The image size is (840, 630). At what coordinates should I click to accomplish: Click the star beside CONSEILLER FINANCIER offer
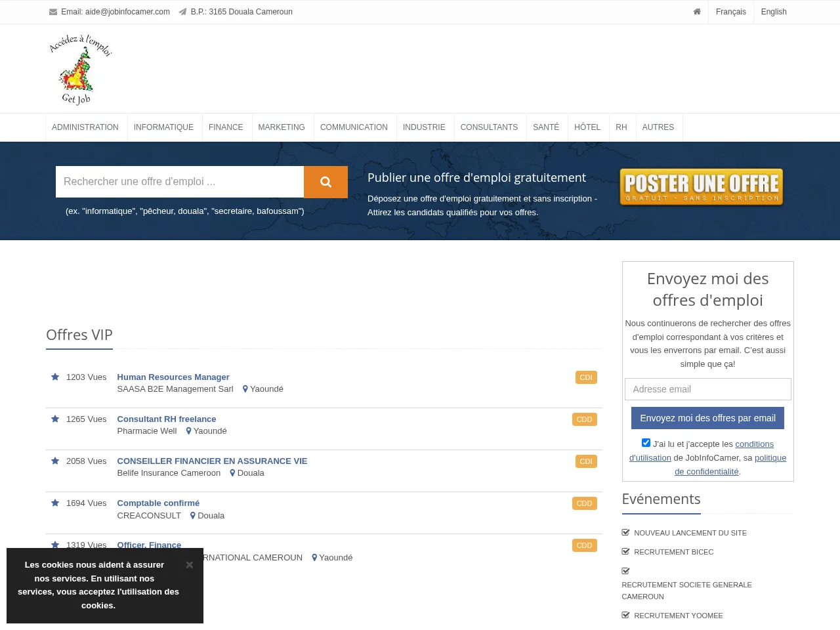click(x=55, y=461)
